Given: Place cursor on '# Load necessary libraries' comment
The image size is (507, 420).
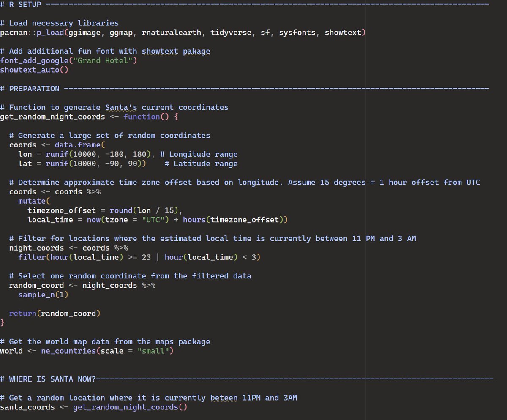Looking at the screenshot, I should pos(60,23).
